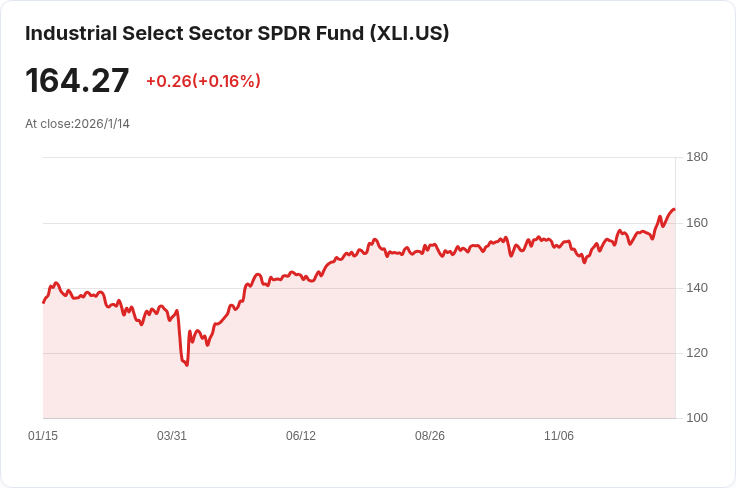Select the 03/31 date on the x-axis
736x488 pixels.
[172, 436]
